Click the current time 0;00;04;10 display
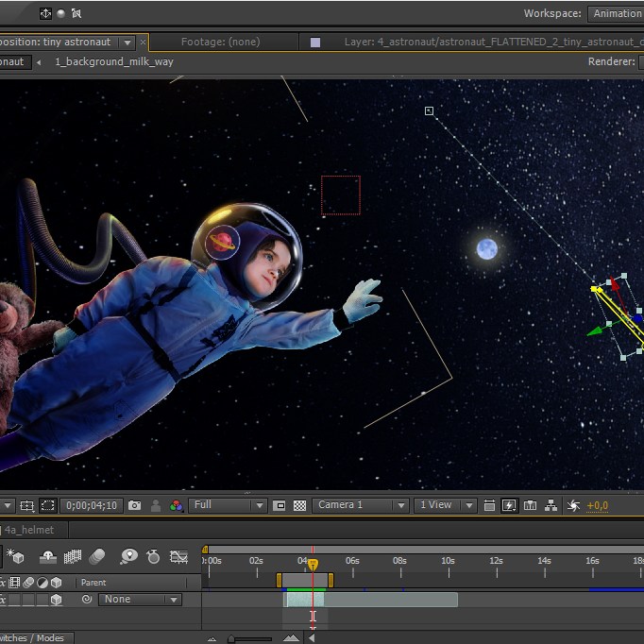The height and width of the screenshot is (644, 644). click(x=92, y=506)
